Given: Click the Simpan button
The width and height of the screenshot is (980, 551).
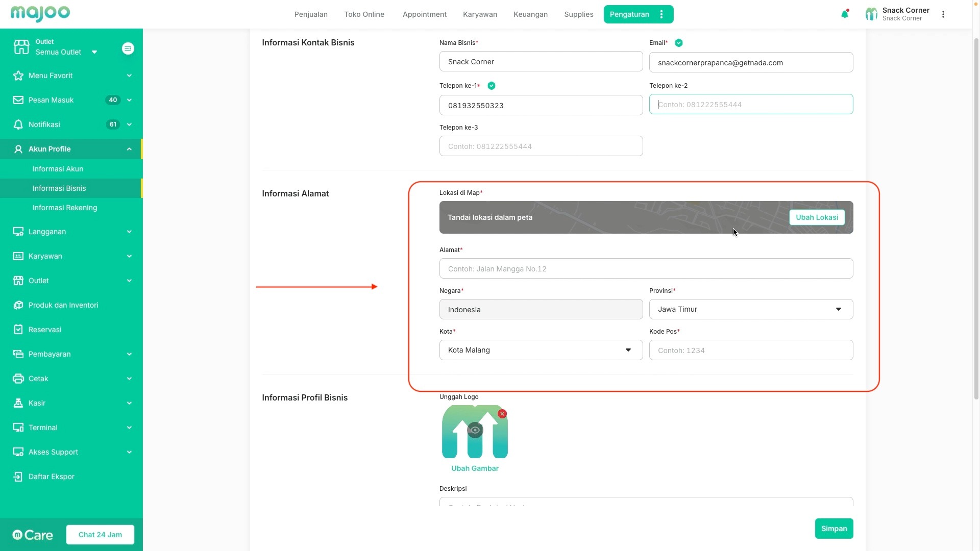Looking at the screenshot, I should (x=834, y=529).
